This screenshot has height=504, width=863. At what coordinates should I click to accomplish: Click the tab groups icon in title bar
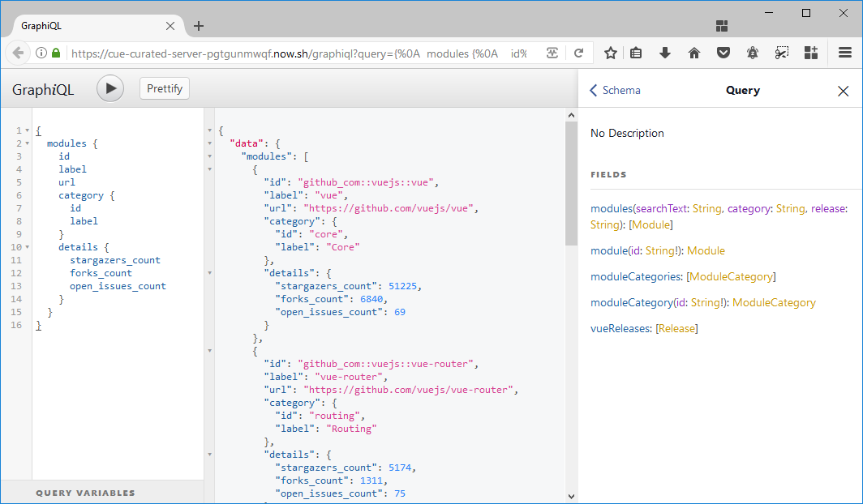point(722,26)
